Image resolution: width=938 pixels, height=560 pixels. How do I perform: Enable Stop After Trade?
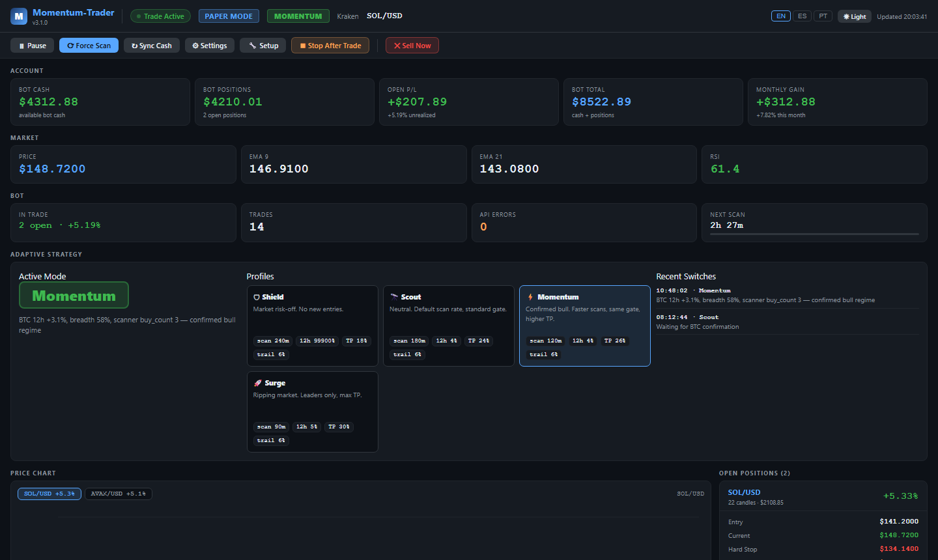click(x=330, y=46)
